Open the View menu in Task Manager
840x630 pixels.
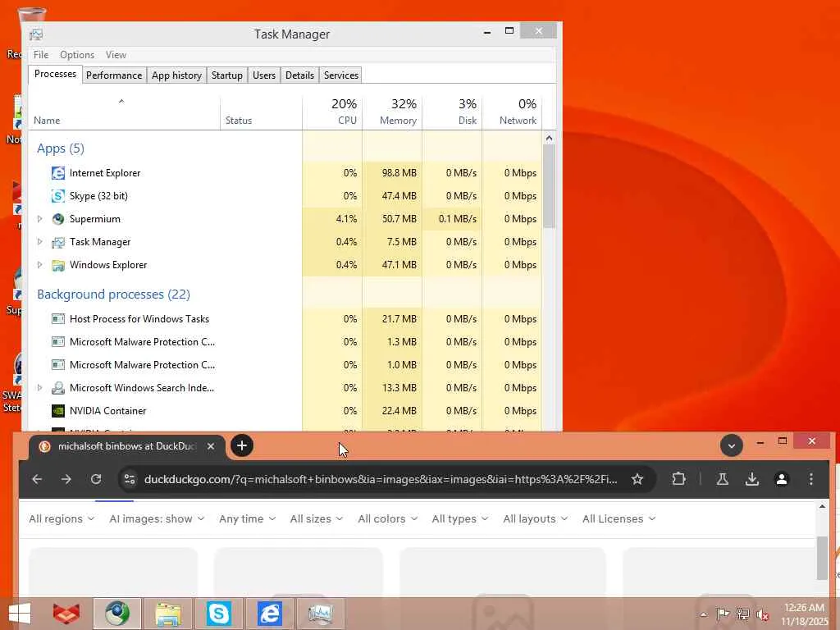click(x=116, y=55)
